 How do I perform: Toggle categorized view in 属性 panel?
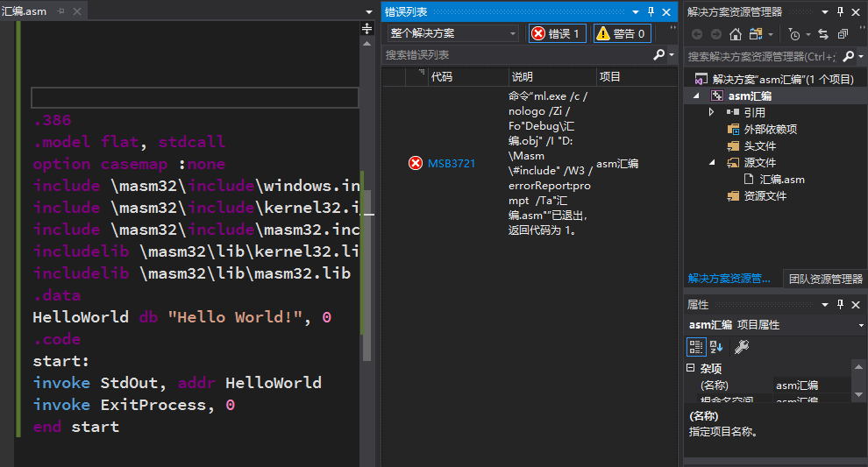696,347
